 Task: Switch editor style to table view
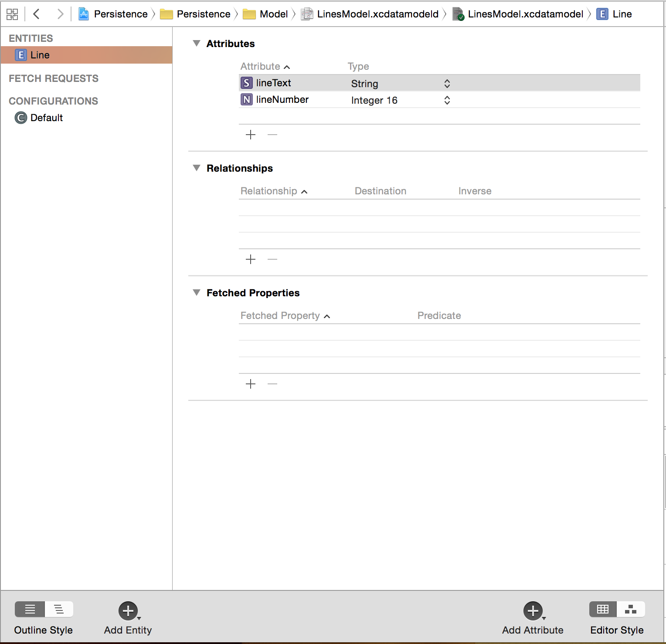point(603,609)
